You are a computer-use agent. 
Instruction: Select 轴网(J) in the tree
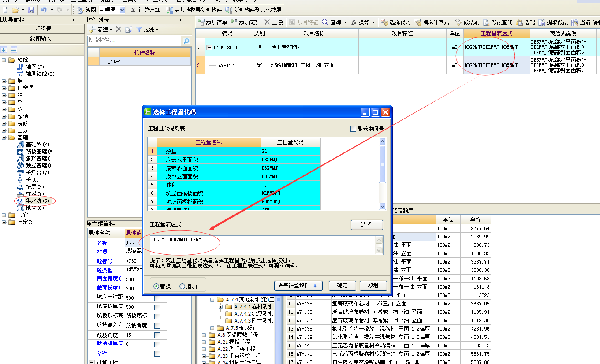34,67
